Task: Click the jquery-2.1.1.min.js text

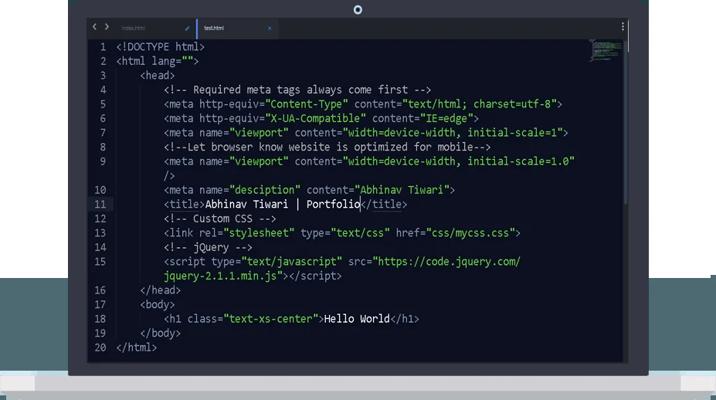Action: point(223,276)
